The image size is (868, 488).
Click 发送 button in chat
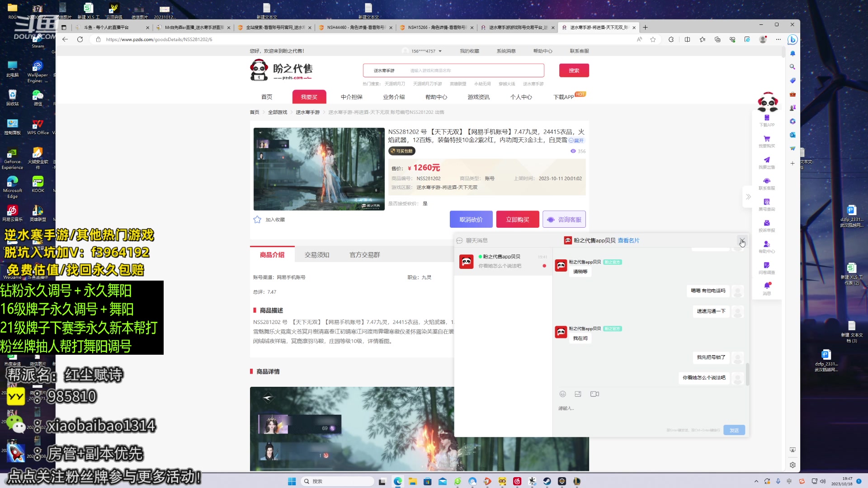(x=734, y=430)
